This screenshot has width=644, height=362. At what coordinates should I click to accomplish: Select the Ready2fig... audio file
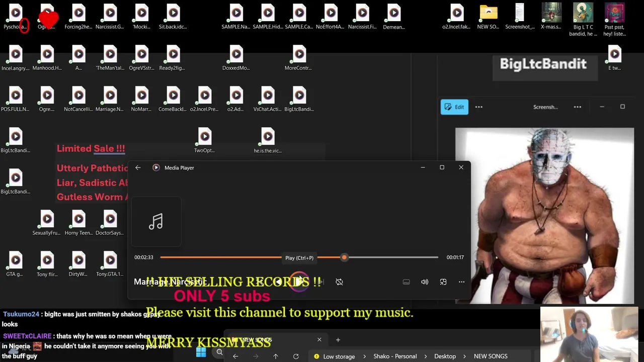pos(173,58)
